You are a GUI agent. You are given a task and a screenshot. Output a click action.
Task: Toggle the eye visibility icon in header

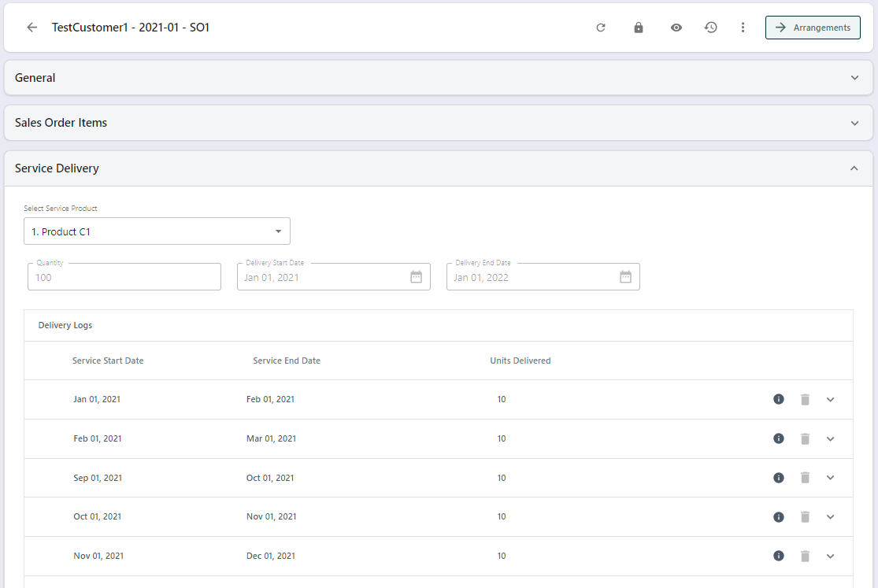(x=676, y=28)
